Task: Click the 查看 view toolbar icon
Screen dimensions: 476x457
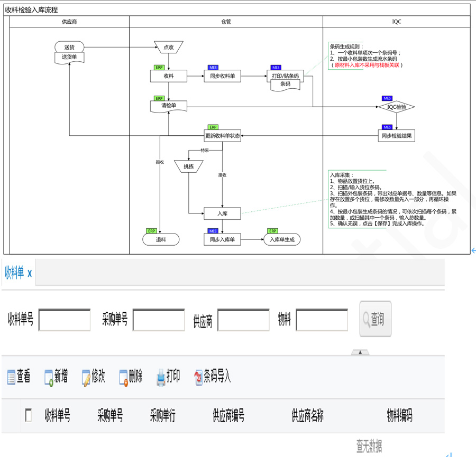Action: coord(11,377)
